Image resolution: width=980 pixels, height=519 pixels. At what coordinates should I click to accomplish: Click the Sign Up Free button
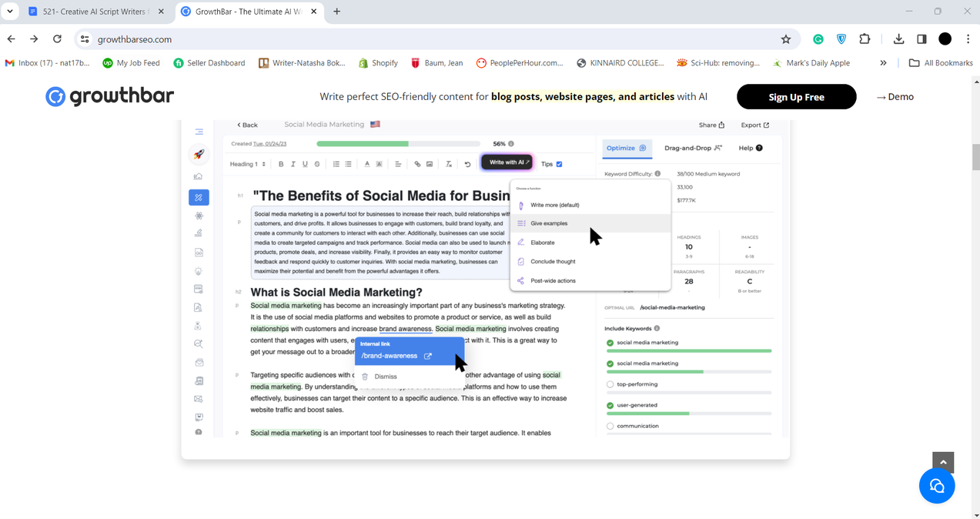tap(796, 97)
